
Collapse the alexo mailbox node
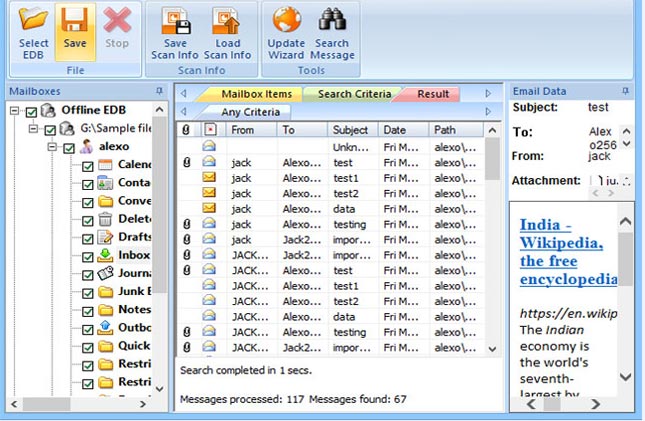[x=52, y=147]
